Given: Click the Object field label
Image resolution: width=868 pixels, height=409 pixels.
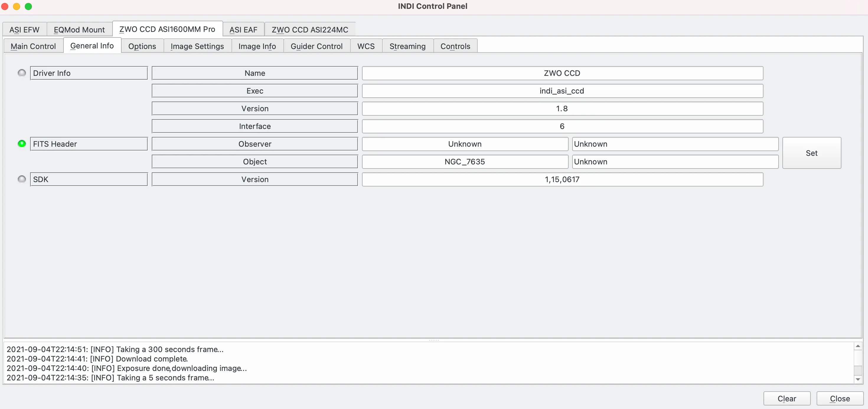Looking at the screenshot, I should coord(255,162).
